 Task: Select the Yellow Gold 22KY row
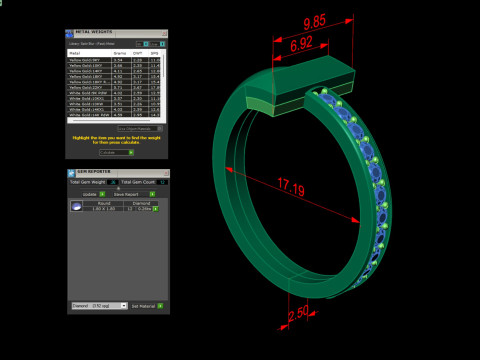[114, 87]
